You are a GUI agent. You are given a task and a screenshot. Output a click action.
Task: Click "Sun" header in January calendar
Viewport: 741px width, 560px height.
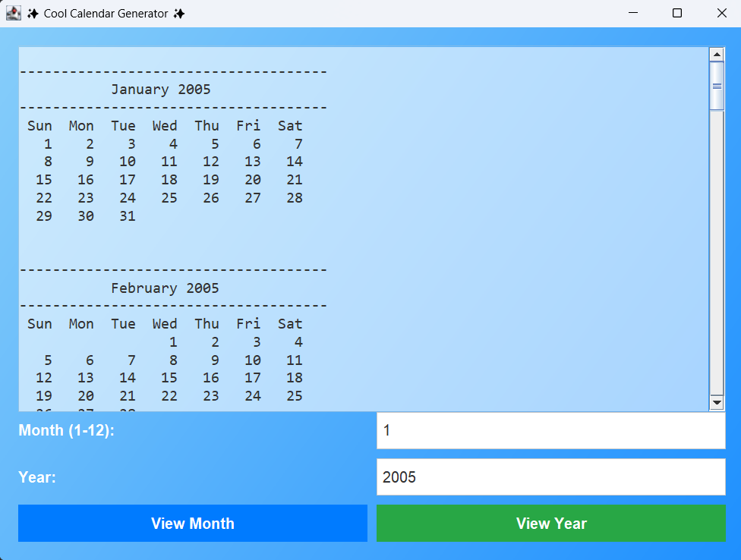[x=39, y=126]
